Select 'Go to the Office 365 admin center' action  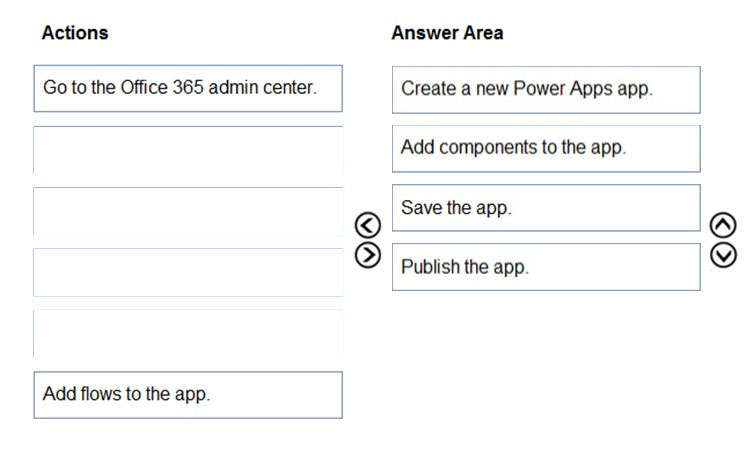point(188,88)
